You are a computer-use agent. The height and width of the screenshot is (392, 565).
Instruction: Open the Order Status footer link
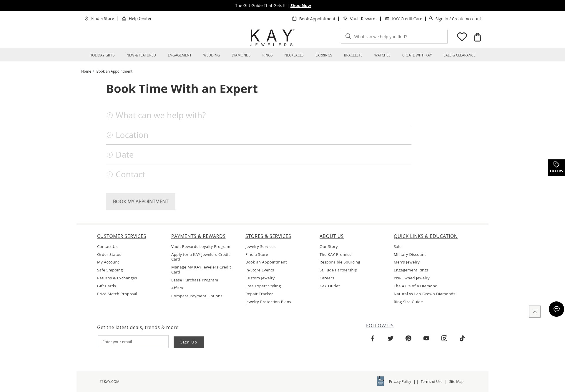109,254
